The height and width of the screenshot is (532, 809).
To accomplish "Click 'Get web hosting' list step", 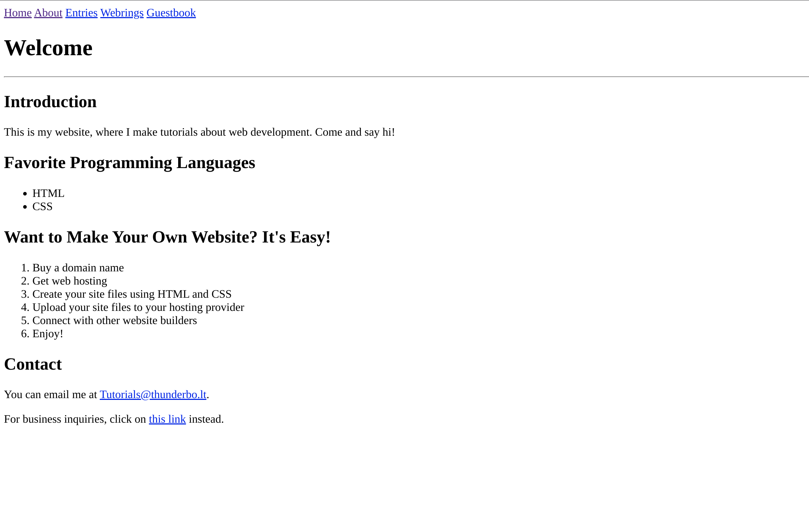I will pos(69,281).
